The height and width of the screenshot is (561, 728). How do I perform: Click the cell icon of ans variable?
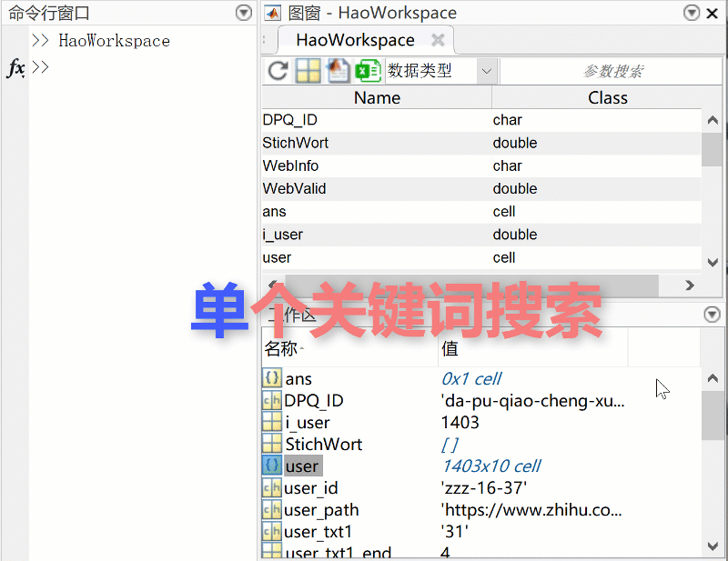point(271,378)
